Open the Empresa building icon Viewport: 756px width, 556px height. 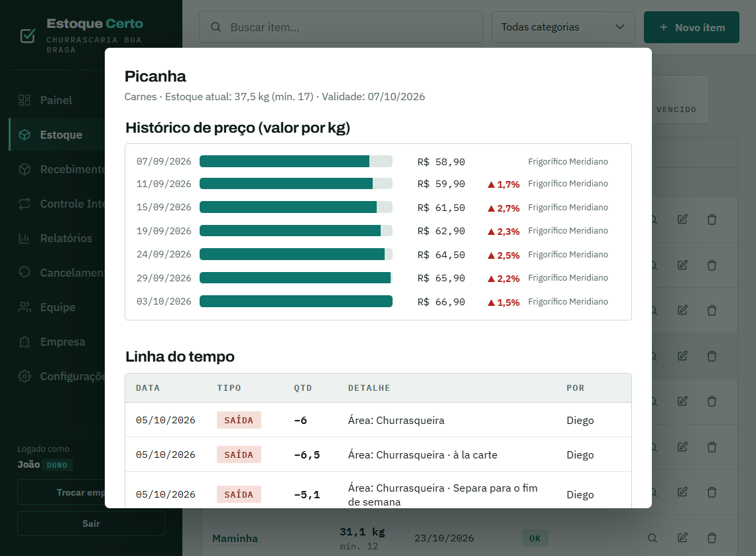click(x=25, y=342)
